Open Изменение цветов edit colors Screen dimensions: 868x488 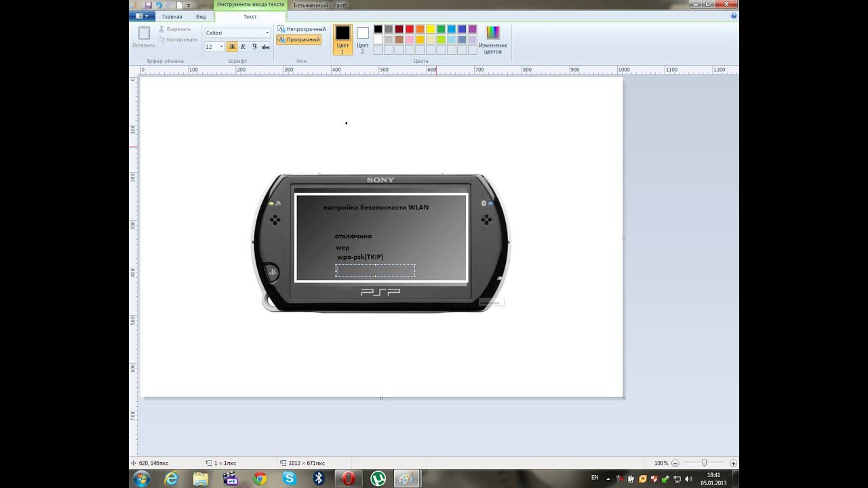point(493,39)
